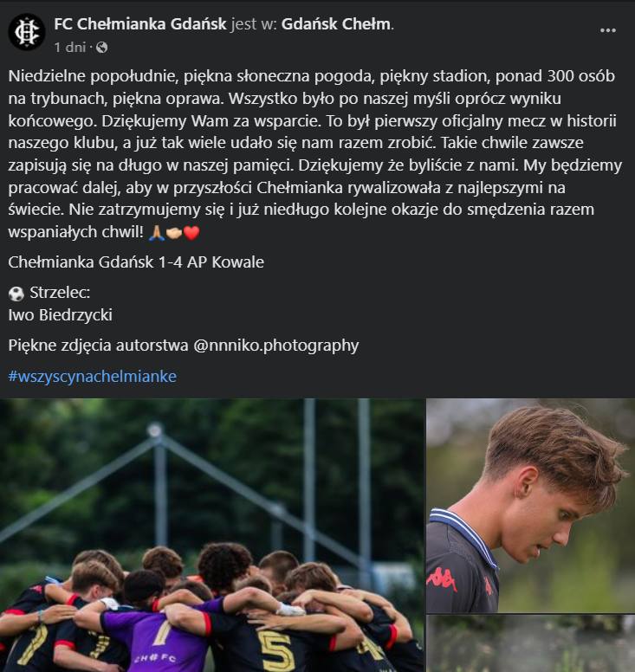Image resolution: width=635 pixels, height=672 pixels.
Task: Click the FC Chełmianka Gdańsk page avatar
Action: click(x=26, y=31)
